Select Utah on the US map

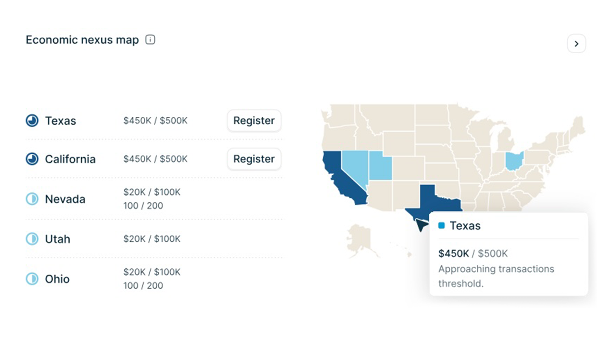[380, 165]
